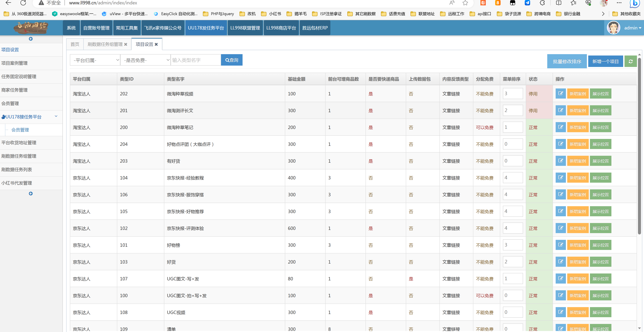Viewport: 644px width, 332px height.
Task: Open 刷数据任务列表 in the sidebar
Action: coord(31,170)
